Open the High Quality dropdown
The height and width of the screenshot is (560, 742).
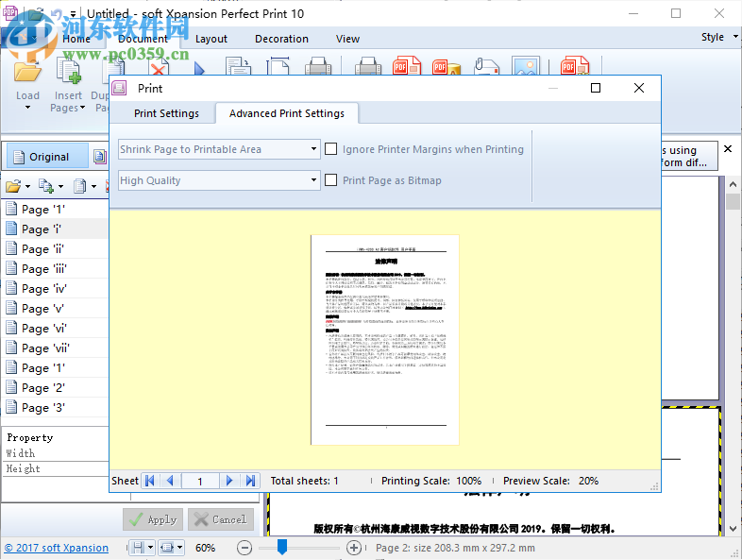pos(313,180)
